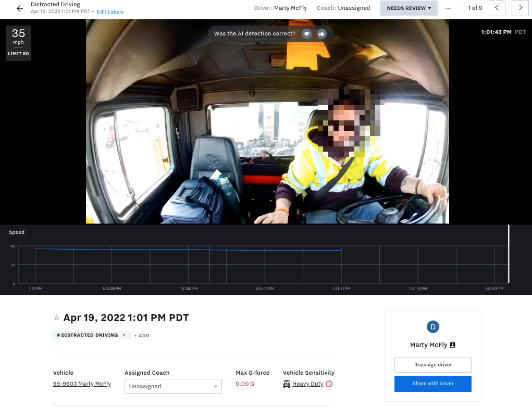Click the Reassign driver button
Screen dimensions: 532x407
tap(432, 365)
